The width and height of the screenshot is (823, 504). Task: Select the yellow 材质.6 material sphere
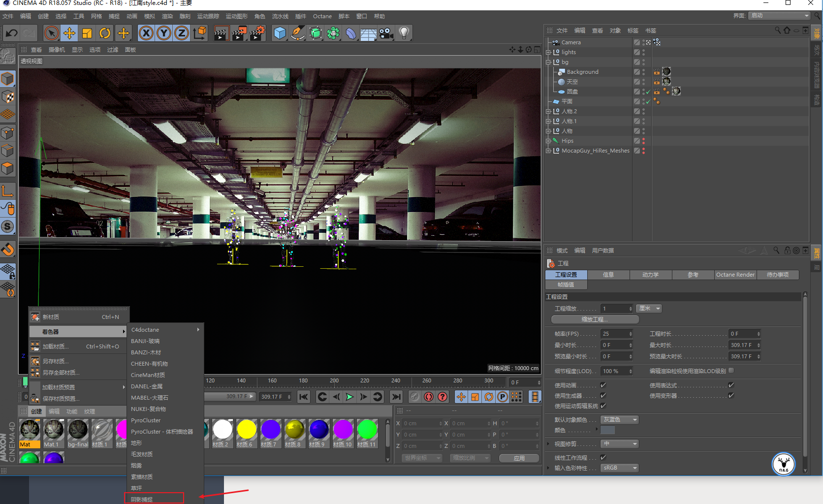pos(247,430)
